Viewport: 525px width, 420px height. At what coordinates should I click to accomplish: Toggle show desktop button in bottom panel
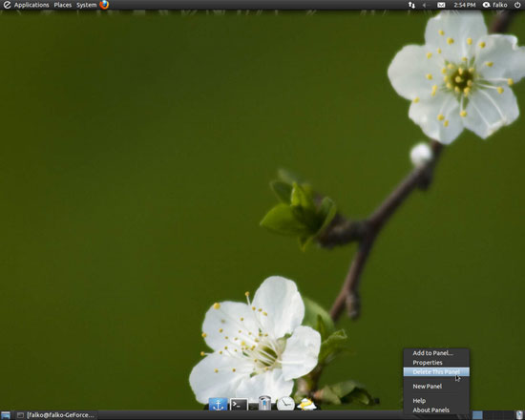6,415
